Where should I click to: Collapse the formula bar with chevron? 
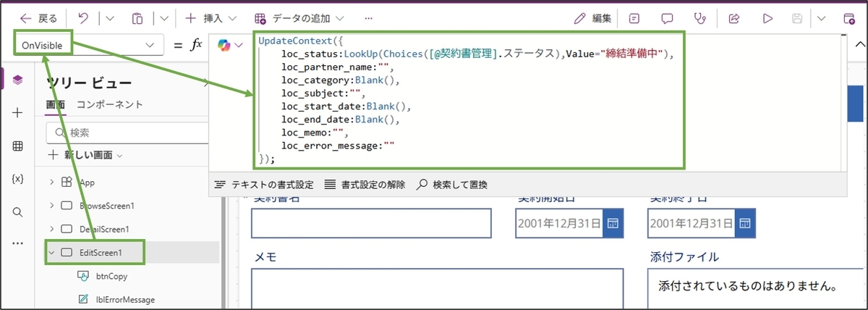[859, 45]
